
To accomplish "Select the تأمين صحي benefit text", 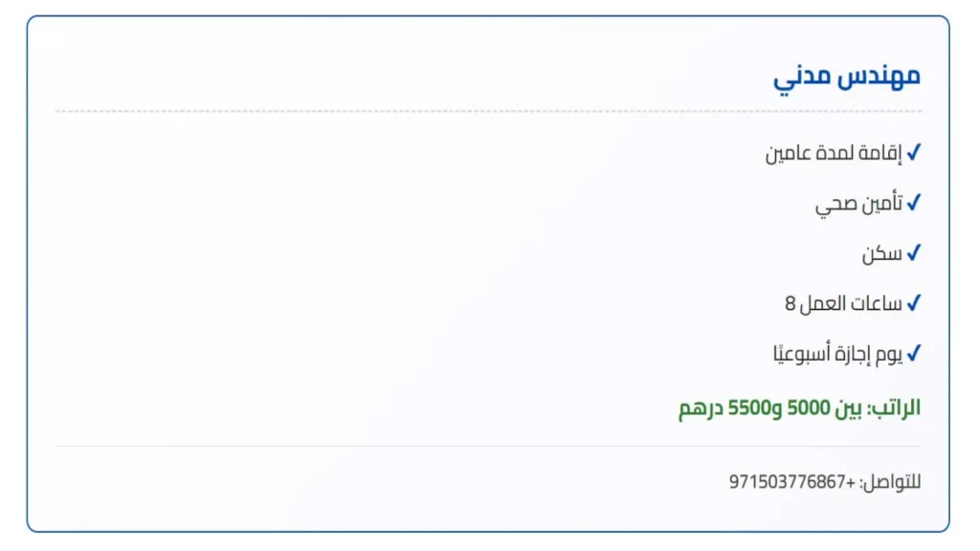I will tap(858, 204).
